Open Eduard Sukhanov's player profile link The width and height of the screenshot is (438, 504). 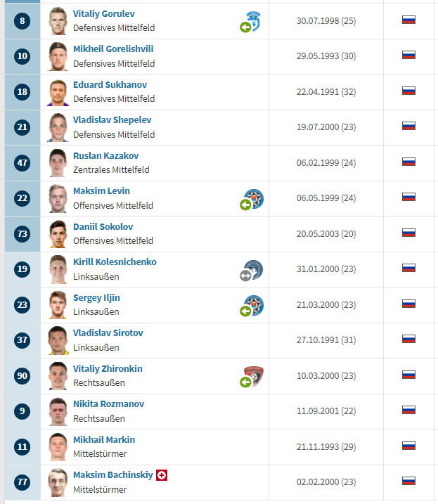(110, 85)
